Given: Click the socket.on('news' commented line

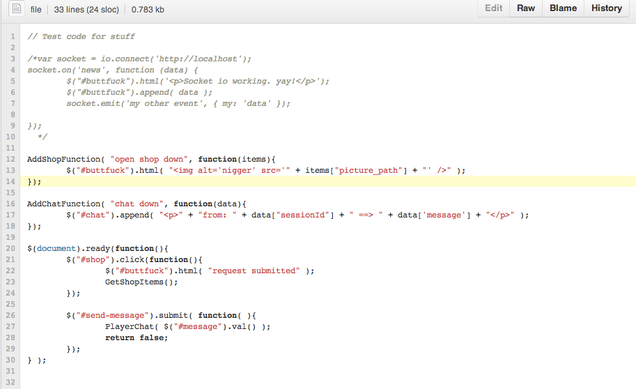Looking at the screenshot, I should 112,70.
